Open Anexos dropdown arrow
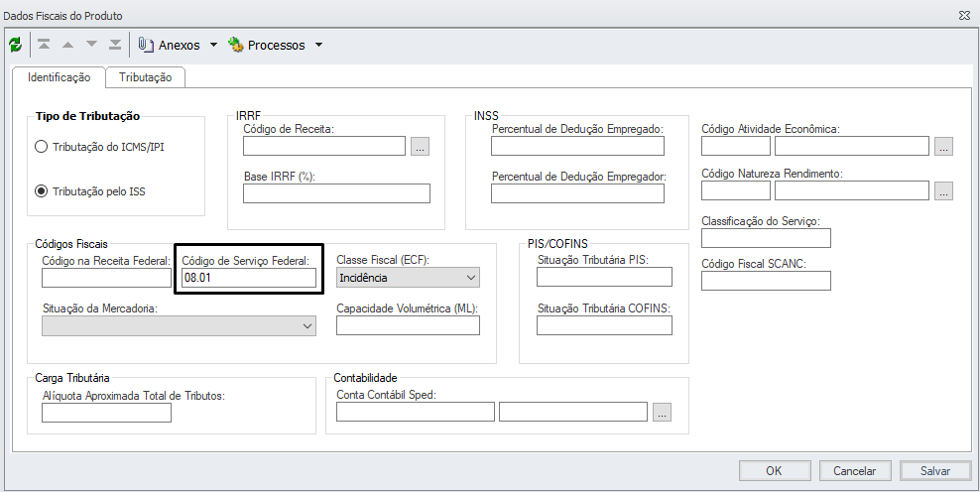Viewport: 980px width, 492px height. point(213,45)
